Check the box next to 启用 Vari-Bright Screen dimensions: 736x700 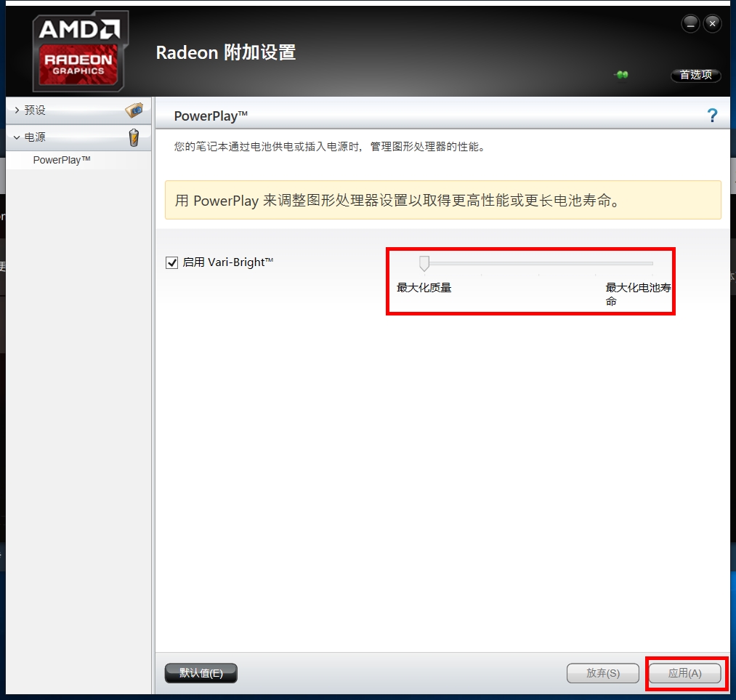171,262
